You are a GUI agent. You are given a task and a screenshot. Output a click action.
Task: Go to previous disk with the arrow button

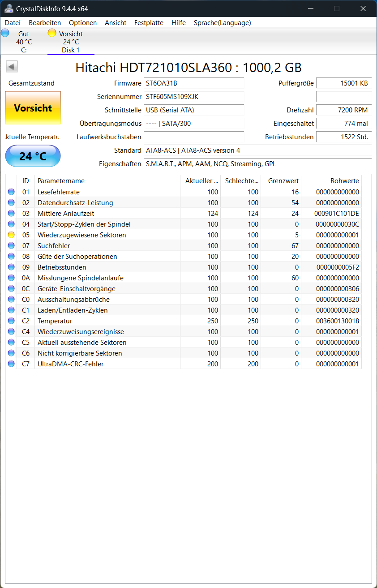(x=12, y=67)
